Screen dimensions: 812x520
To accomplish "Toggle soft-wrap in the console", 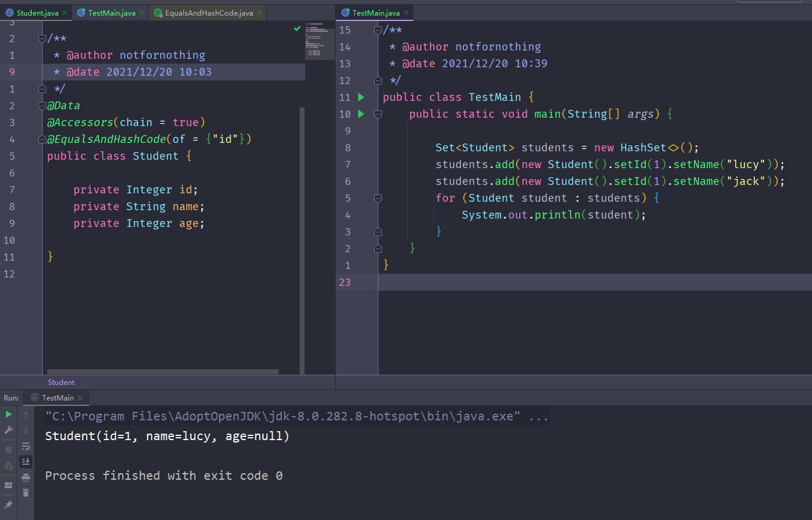I will [x=26, y=446].
